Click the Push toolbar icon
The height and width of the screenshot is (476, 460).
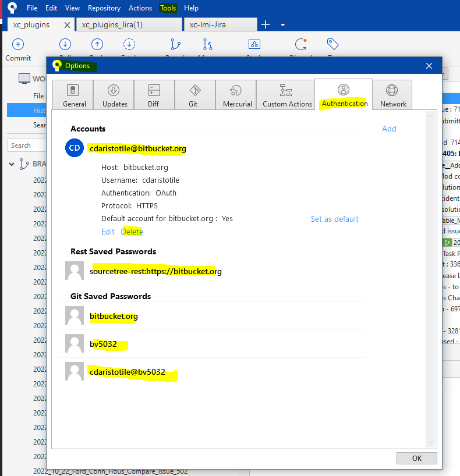[97, 44]
